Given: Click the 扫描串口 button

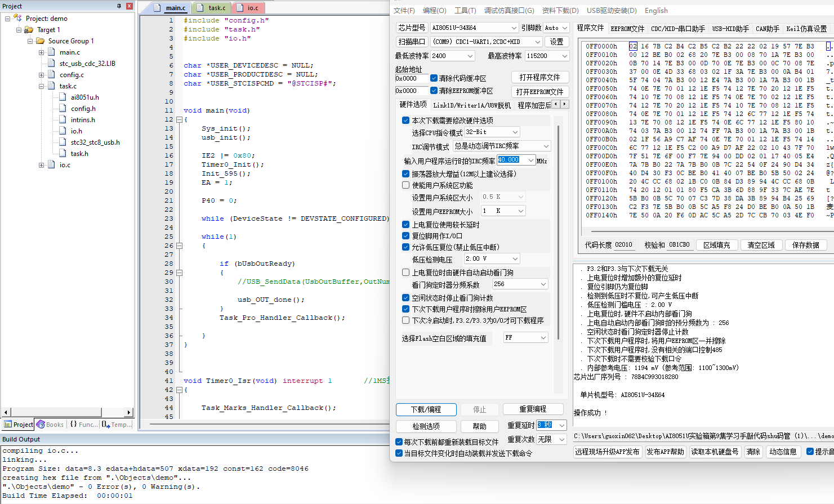Looking at the screenshot, I should [x=412, y=42].
